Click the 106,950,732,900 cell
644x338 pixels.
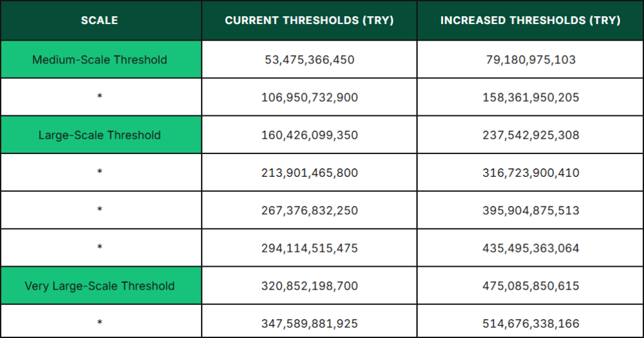coord(309,98)
